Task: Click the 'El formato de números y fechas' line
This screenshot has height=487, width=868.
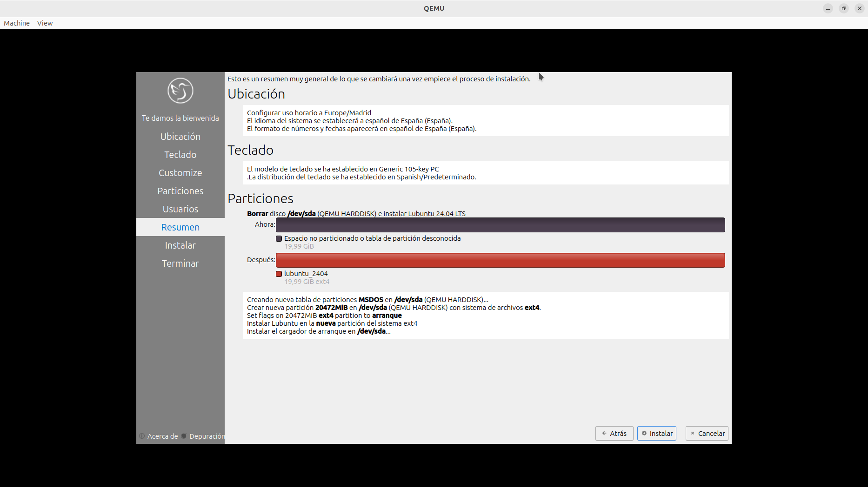Action: [362, 129]
